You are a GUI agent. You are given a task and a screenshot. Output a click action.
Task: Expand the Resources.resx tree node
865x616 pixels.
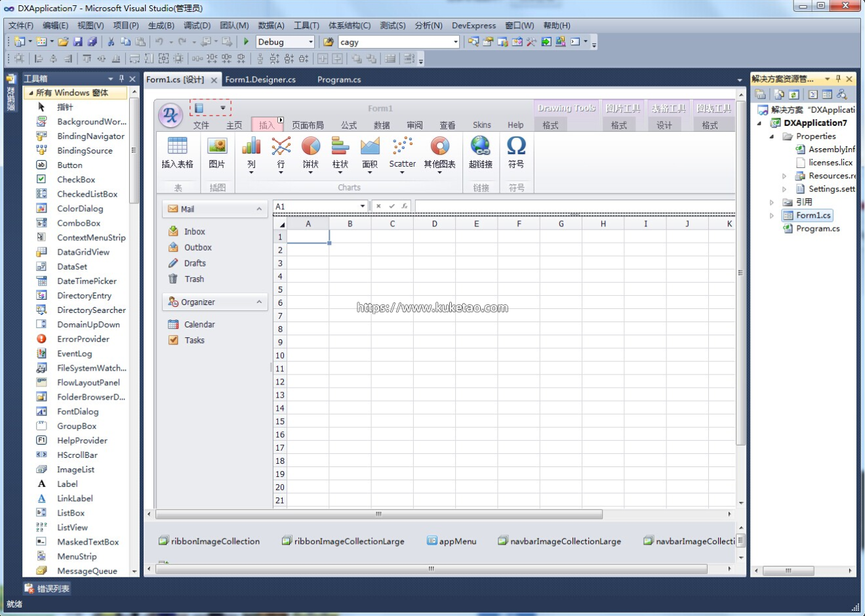click(x=784, y=176)
